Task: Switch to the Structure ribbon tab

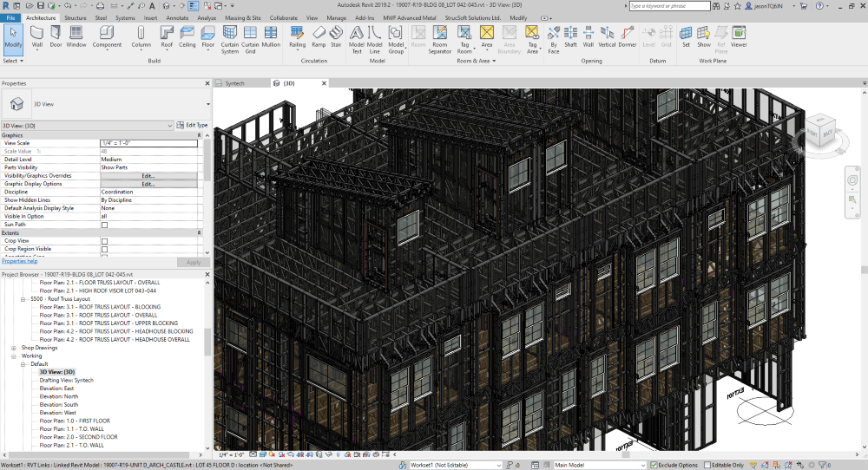Action: point(75,17)
